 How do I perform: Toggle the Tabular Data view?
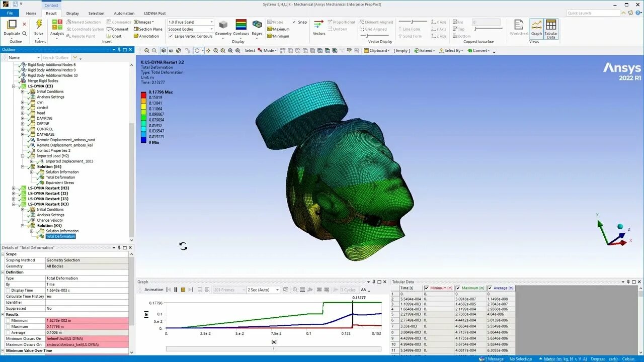click(x=551, y=29)
